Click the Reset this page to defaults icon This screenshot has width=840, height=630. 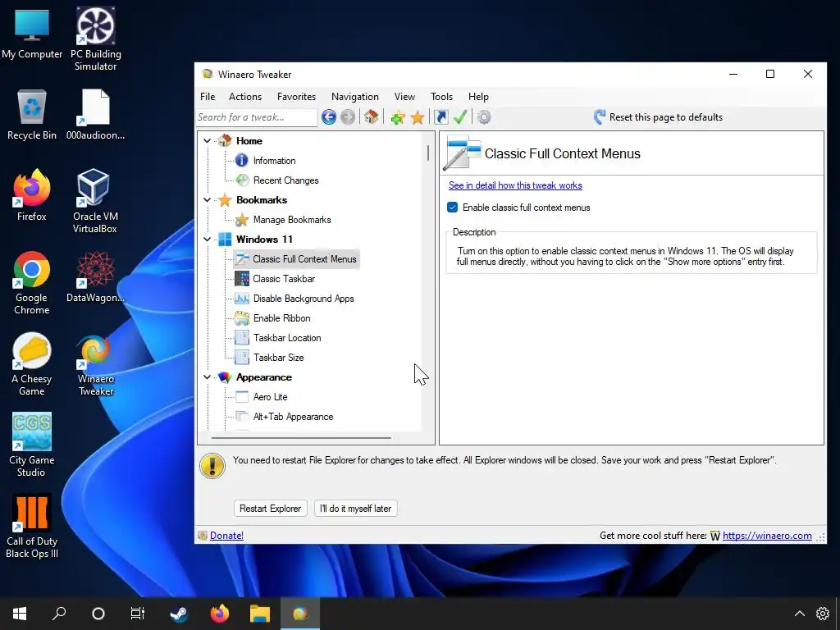point(600,117)
